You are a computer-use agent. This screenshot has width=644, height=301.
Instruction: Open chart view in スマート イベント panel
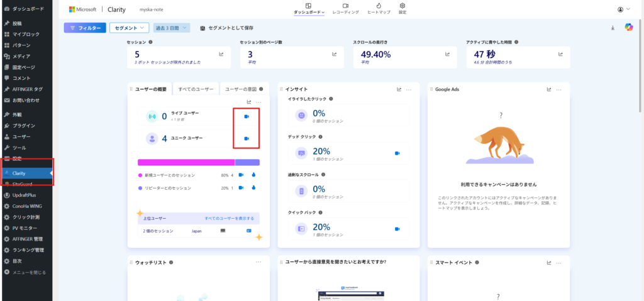(548, 263)
